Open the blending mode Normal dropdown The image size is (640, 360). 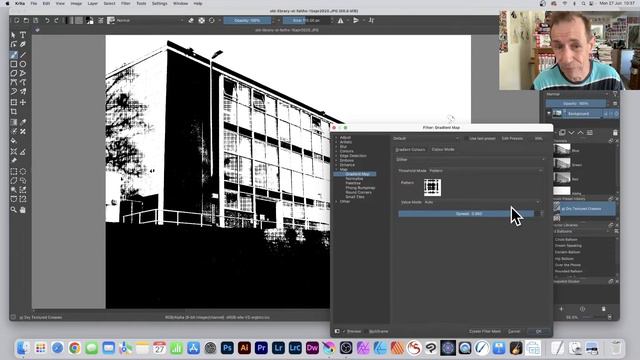pyautogui.click(x=149, y=20)
